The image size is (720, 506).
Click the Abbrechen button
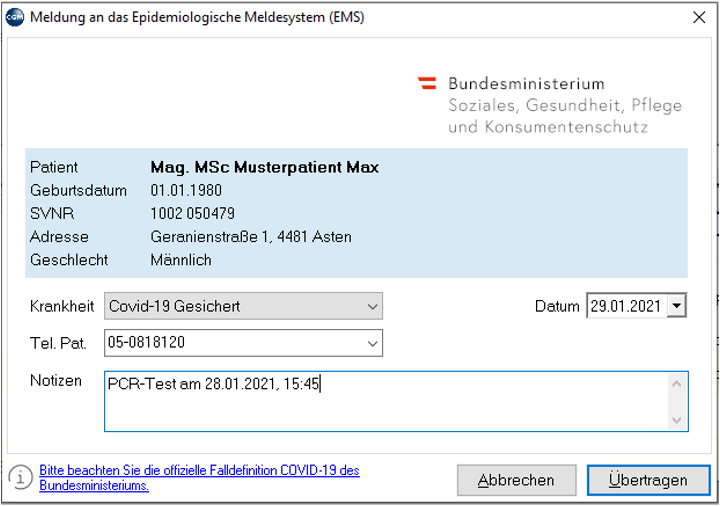coord(517,480)
